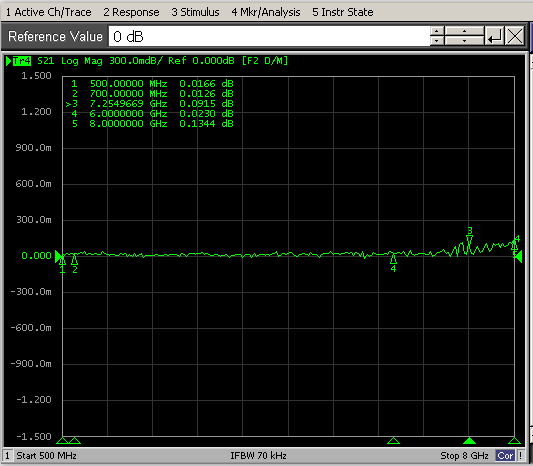The image size is (533, 466).
Task: Click the Reference Value entry field
Action: point(269,36)
